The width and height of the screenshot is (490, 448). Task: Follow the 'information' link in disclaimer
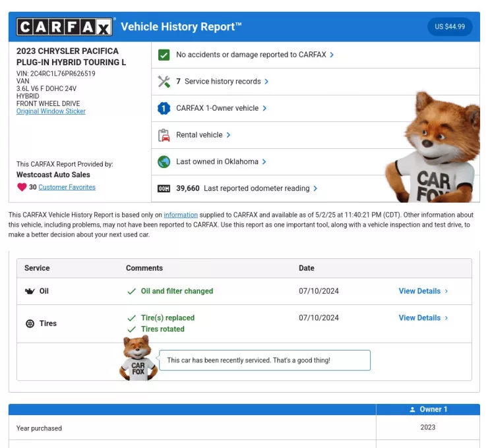(x=181, y=215)
